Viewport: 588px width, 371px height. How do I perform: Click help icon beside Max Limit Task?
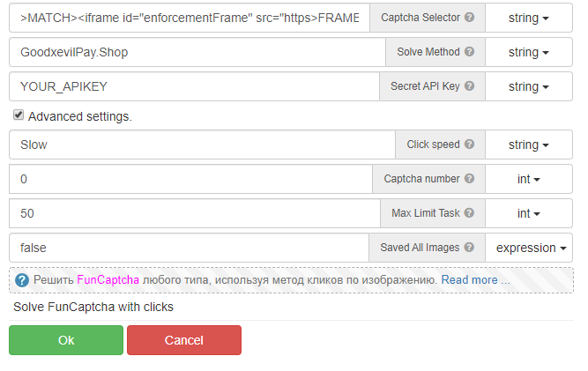click(x=469, y=213)
